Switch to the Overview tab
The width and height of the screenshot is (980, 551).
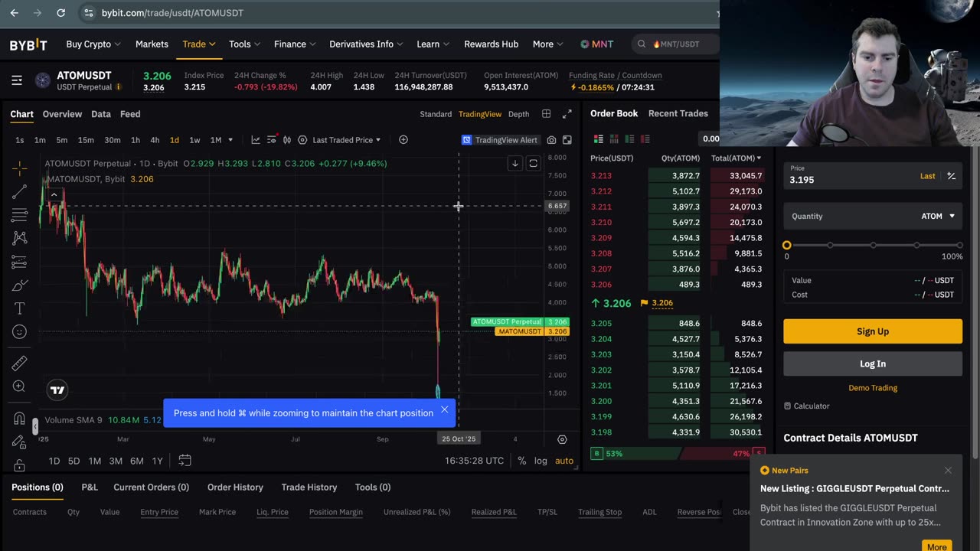tap(62, 114)
